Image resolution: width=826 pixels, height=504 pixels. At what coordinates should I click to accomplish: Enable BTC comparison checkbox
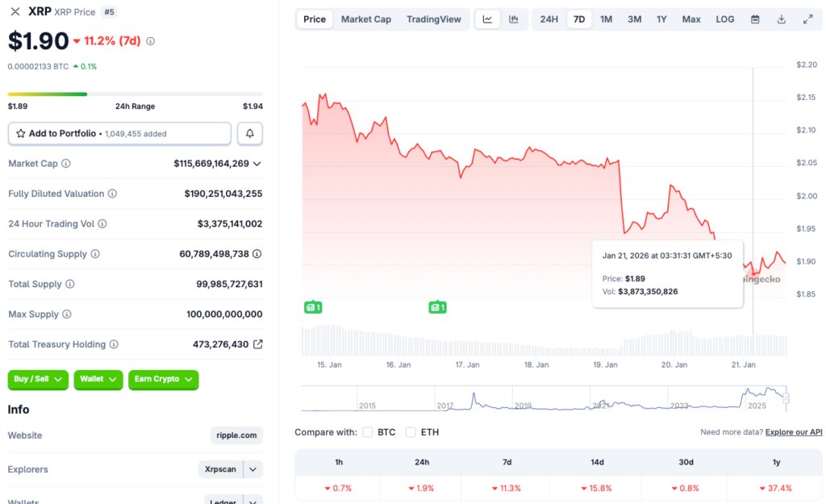[x=368, y=431]
